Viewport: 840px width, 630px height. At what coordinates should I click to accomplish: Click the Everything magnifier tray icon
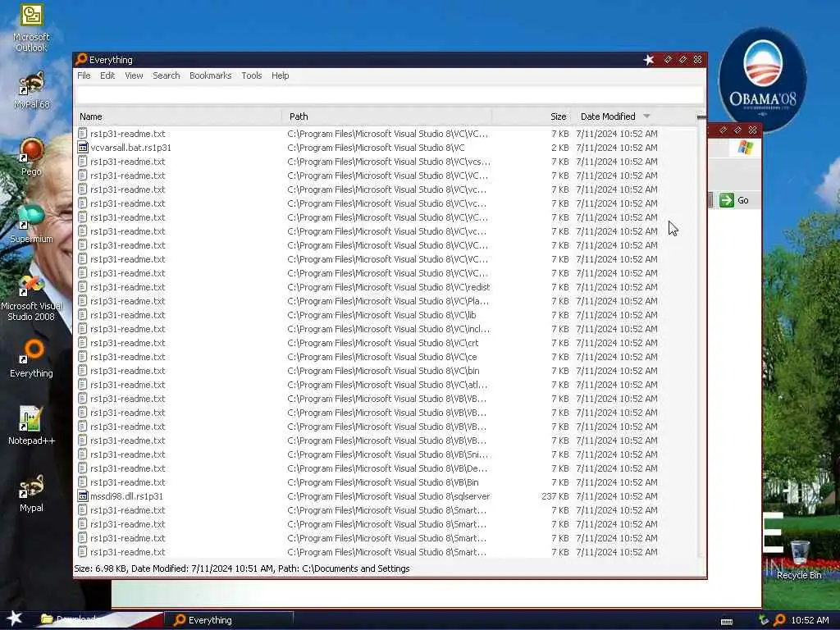(x=779, y=620)
